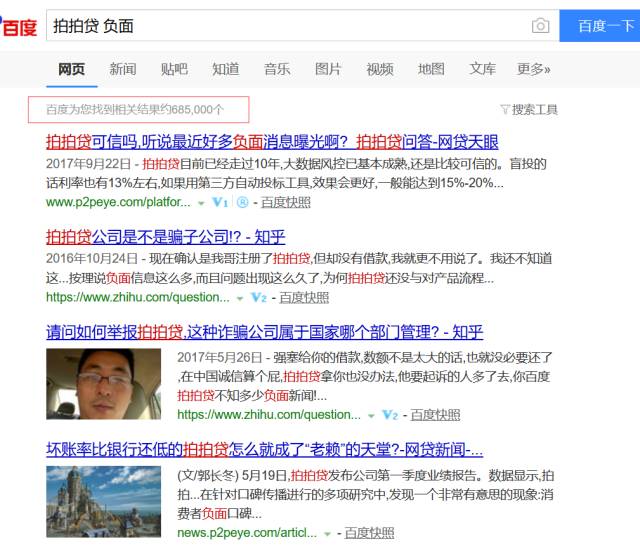Image resolution: width=640 pixels, height=549 pixels.
Task: Open the 搜索工具 search tools filter
Action: [x=529, y=109]
